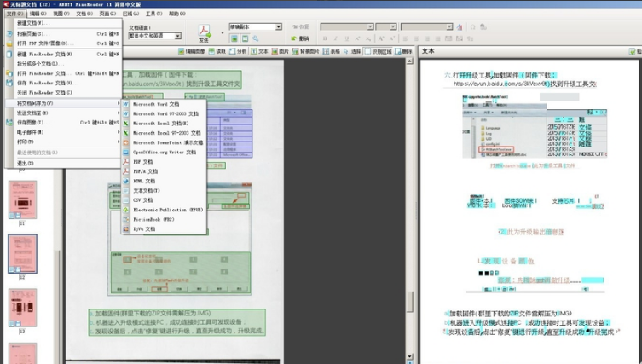Click the DjVu 文档 icon

pos(126,228)
